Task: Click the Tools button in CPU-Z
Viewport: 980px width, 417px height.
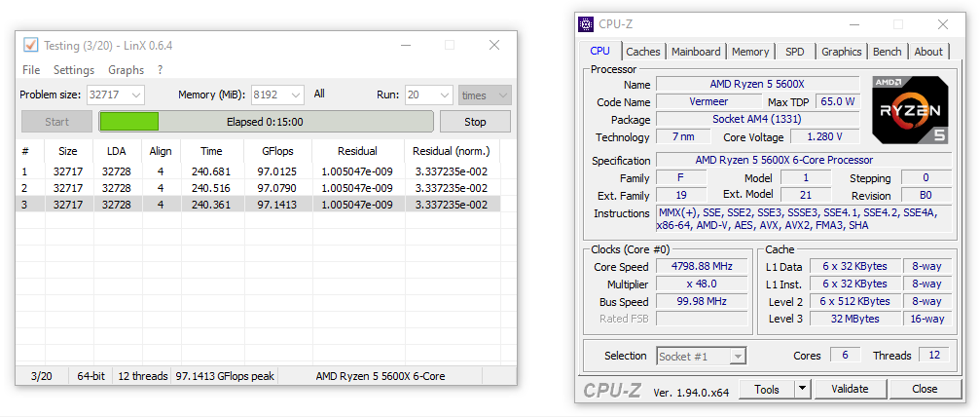Action: pyautogui.click(x=766, y=389)
